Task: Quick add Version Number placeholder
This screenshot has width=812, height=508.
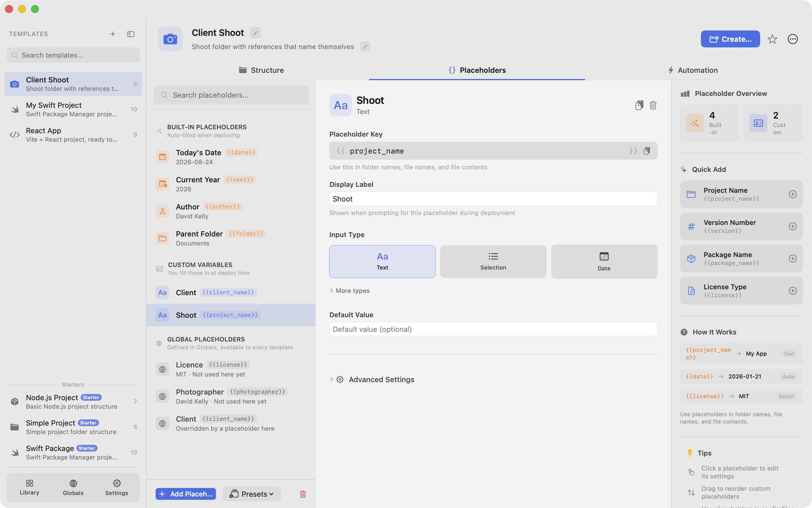Action: (x=793, y=226)
